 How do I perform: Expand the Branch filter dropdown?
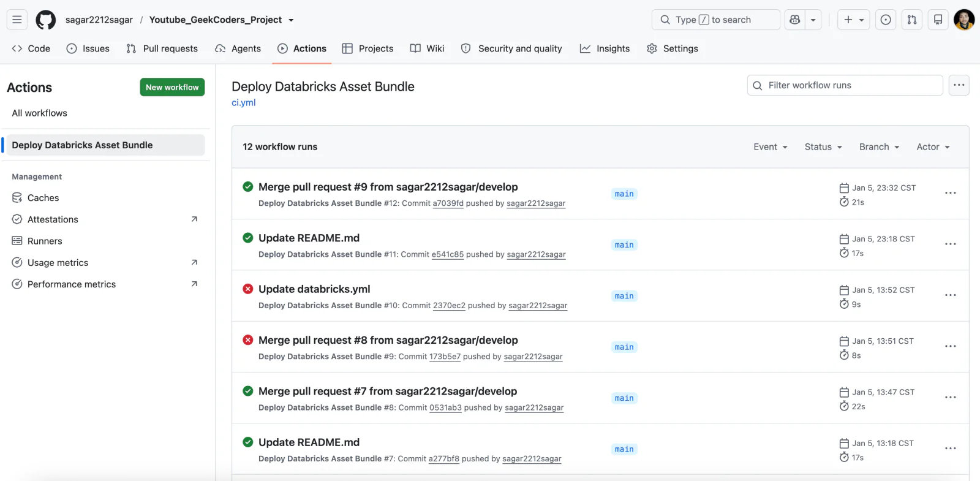click(x=879, y=147)
